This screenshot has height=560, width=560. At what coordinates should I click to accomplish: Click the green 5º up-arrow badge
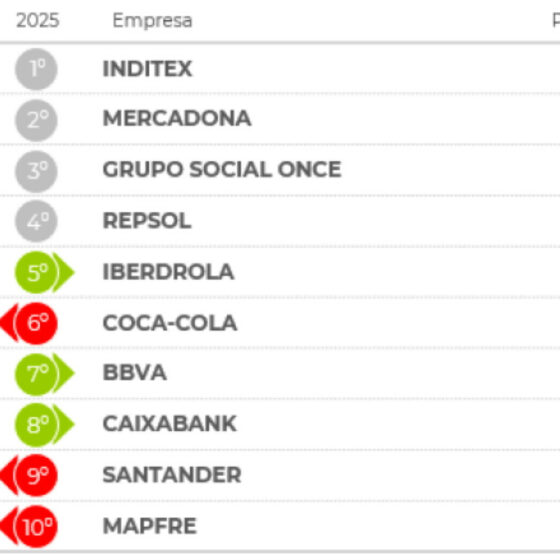click(44, 272)
